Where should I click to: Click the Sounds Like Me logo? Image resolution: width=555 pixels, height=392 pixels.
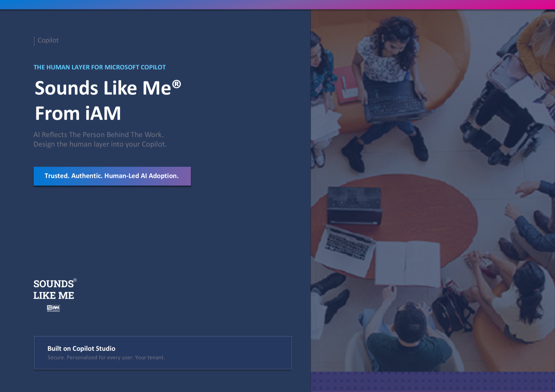[55, 290]
